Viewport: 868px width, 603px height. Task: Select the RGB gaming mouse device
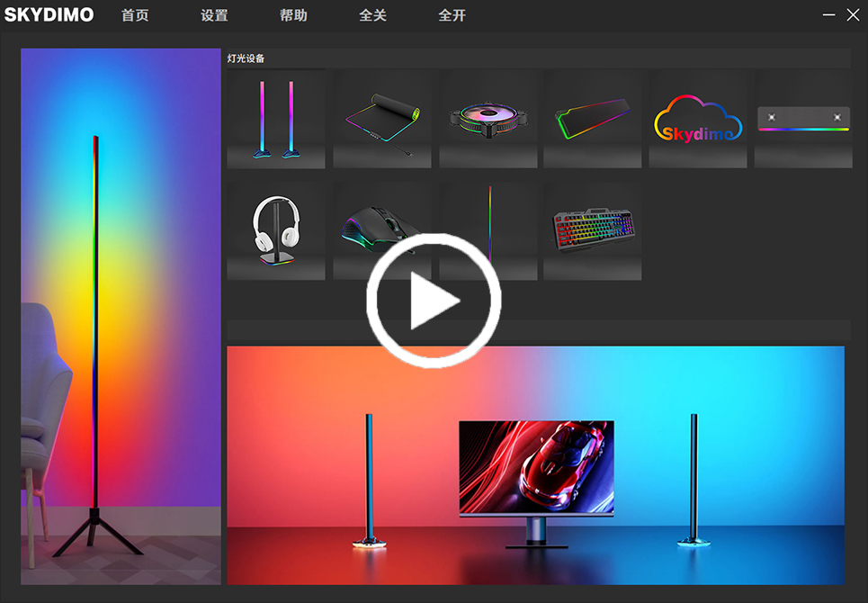[382, 231]
